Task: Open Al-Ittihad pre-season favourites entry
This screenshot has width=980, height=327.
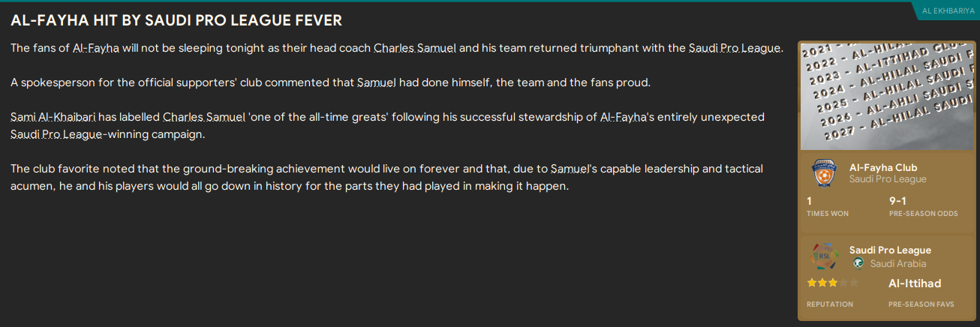Action: click(915, 283)
